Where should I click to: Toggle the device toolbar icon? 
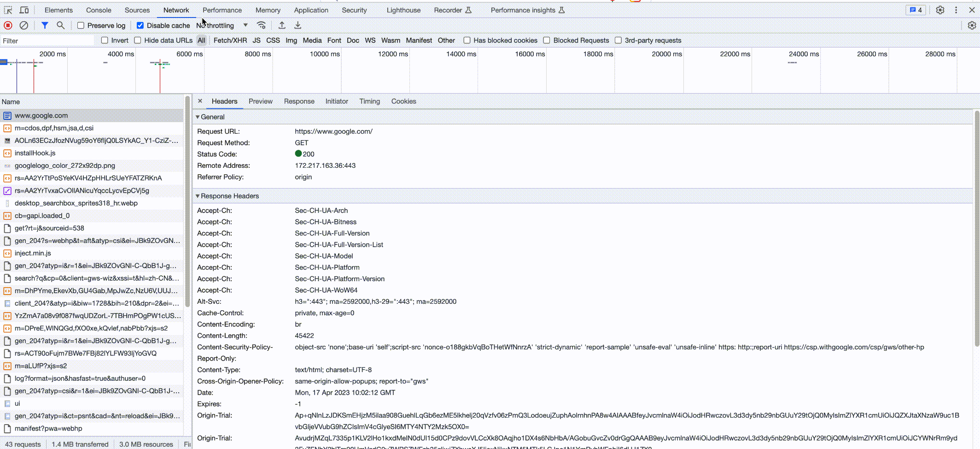click(x=24, y=10)
